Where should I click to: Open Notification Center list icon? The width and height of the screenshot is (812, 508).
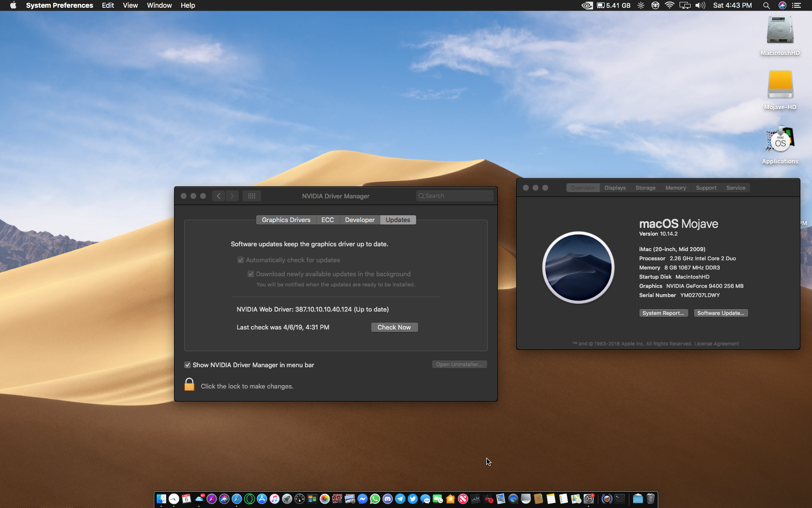pos(796,5)
